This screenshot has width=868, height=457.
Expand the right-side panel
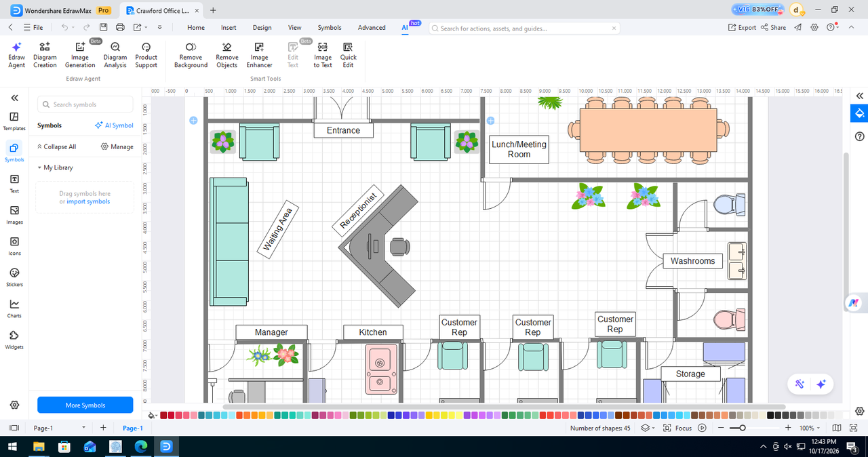(x=860, y=96)
